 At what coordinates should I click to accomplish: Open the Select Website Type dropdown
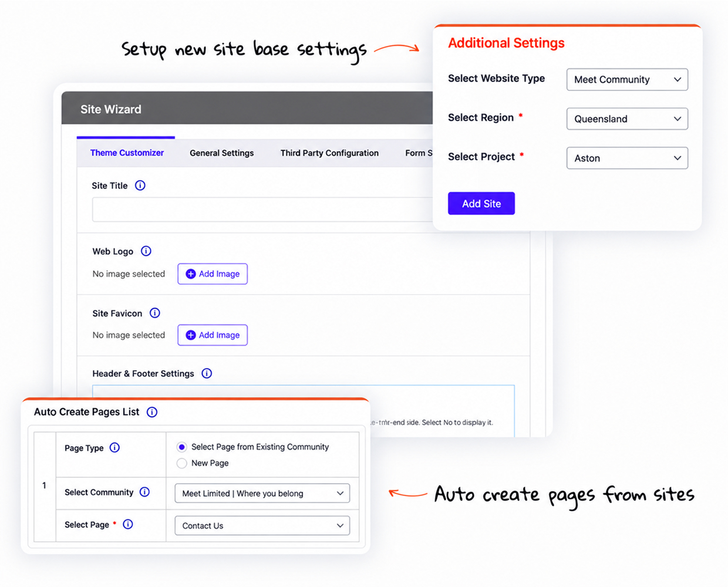click(x=627, y=79)
